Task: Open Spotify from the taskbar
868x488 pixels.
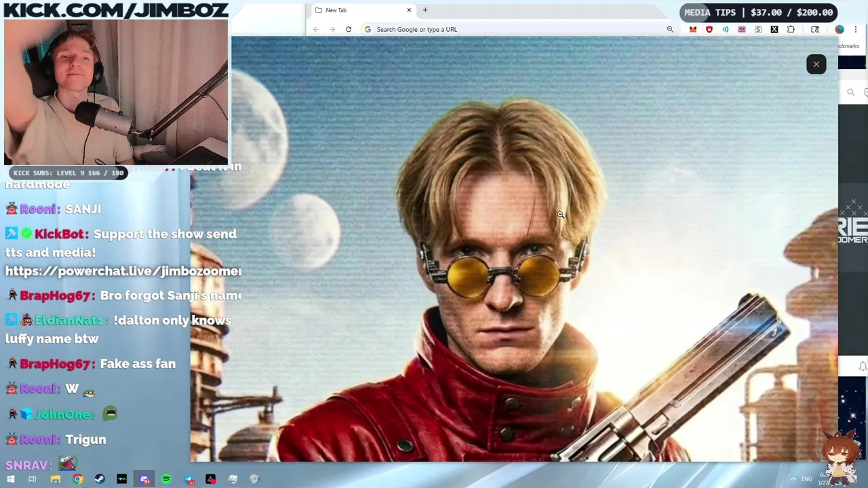Action: coord(167,479)
